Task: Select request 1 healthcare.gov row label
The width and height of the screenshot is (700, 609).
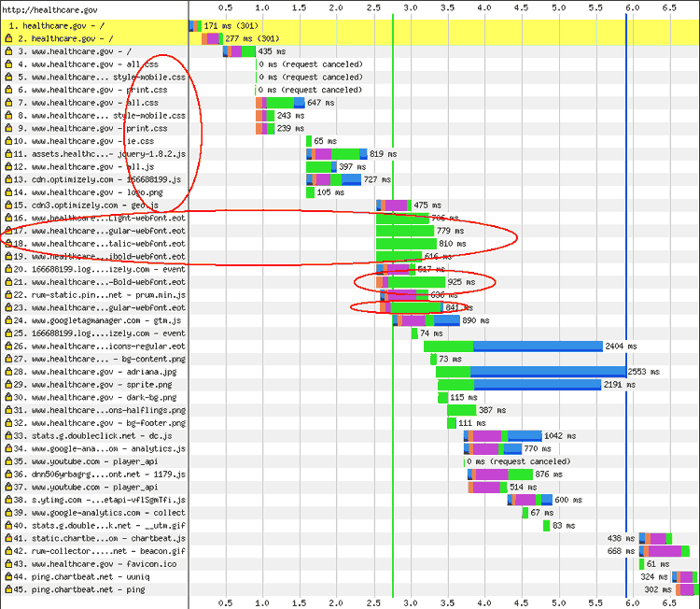Action: coord(57,26)
